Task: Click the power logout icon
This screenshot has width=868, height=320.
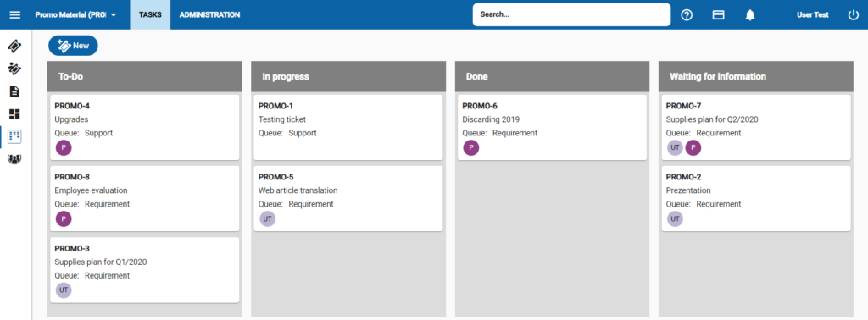Action: (x=853, y=15)
